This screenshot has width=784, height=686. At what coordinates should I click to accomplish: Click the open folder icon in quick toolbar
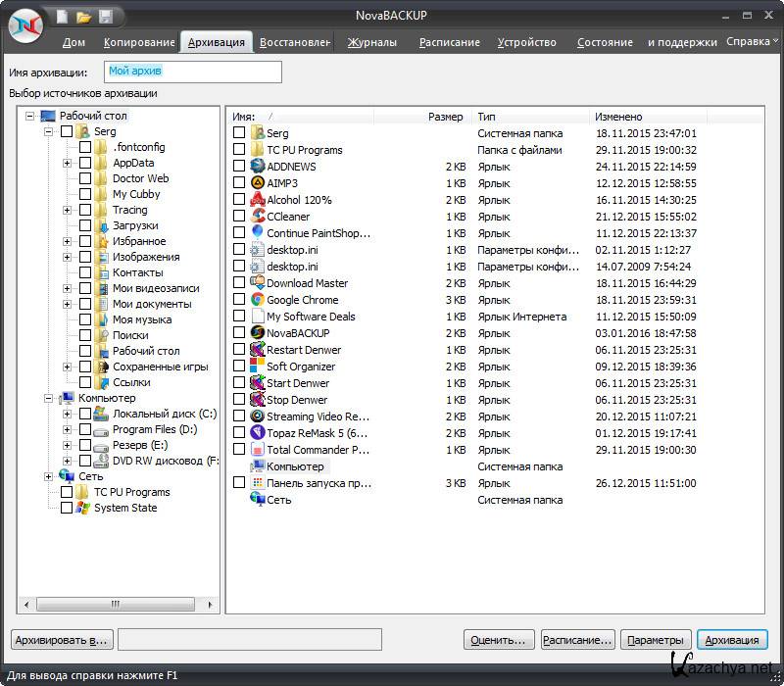[83, 17]
